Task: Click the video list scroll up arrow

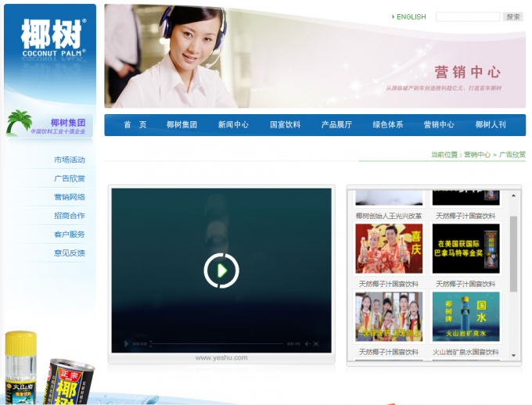Action: (x=513, y=195)
